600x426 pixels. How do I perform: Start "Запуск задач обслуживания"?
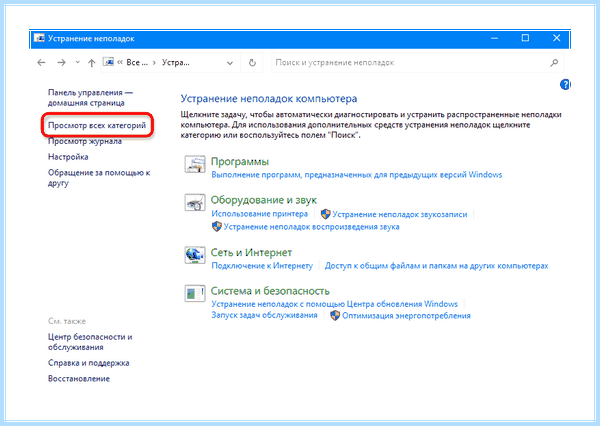(x=264, y=315)
